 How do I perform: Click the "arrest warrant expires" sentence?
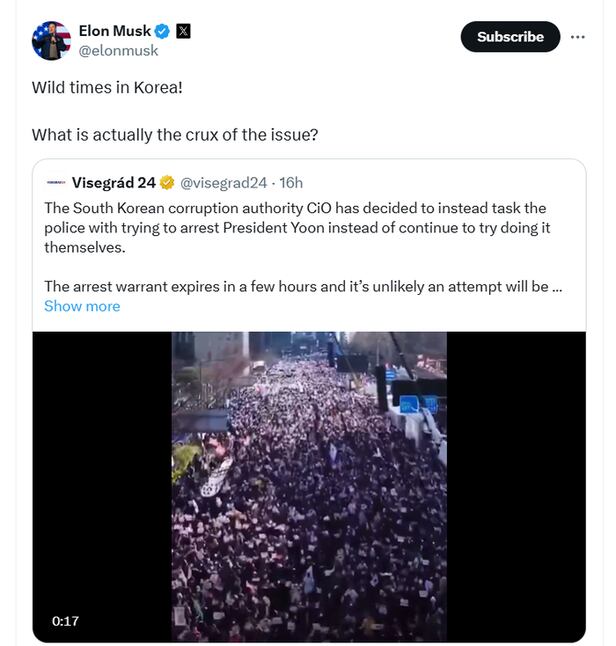296,286
